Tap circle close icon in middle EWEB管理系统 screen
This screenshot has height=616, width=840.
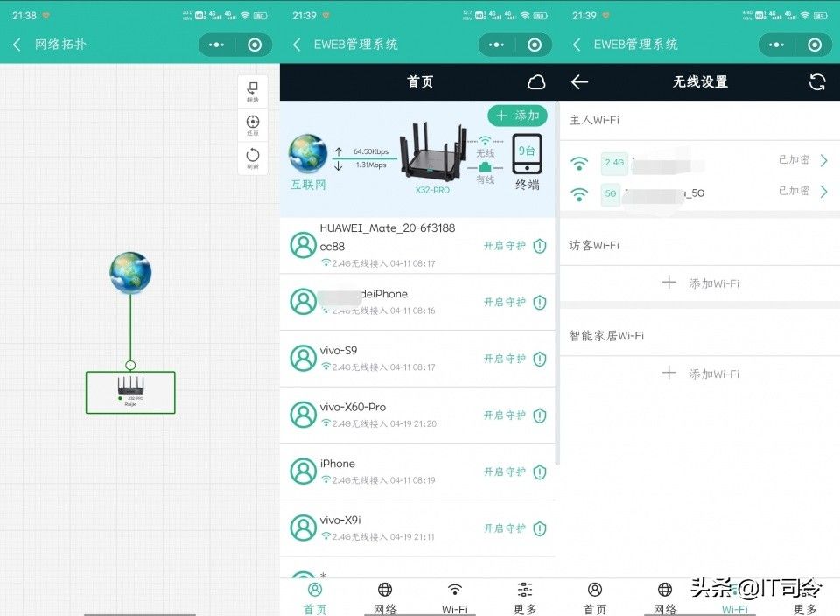[x=535, y=45]
